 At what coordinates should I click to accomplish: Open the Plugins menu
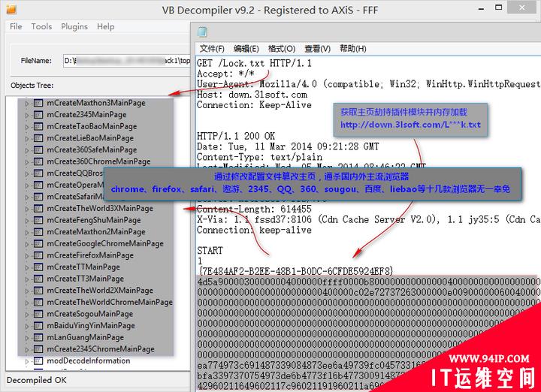[x=74, y=26]
